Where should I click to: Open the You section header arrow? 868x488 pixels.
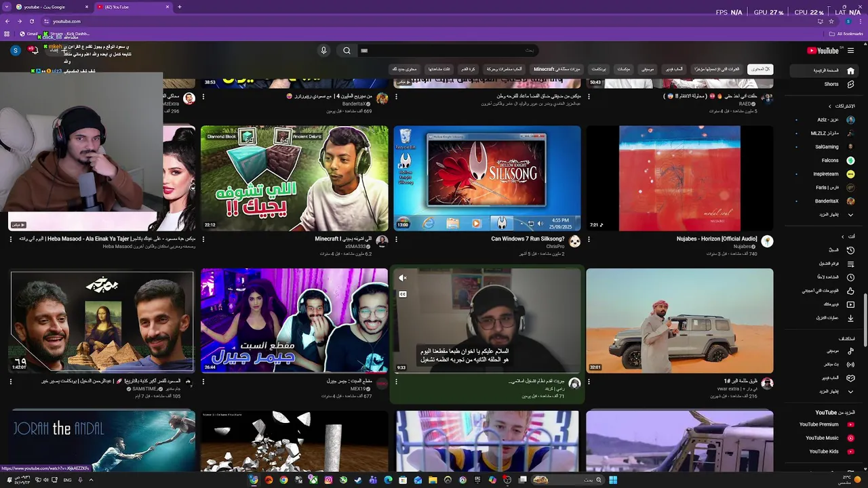[843, 237]
